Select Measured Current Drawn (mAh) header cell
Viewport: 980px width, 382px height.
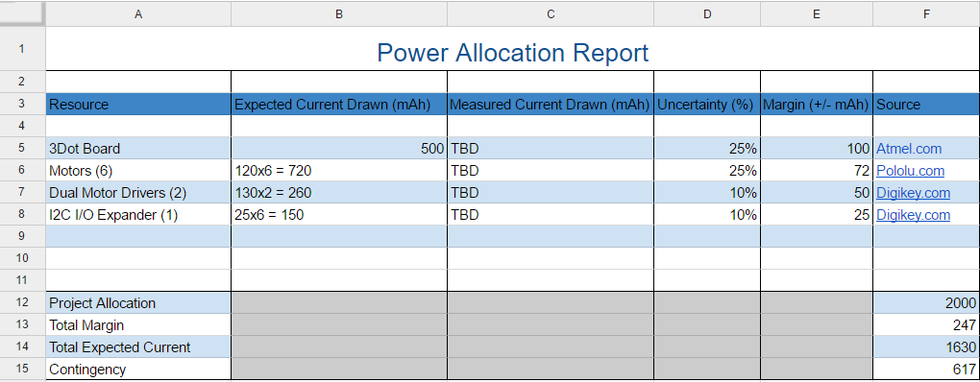[x=551, y=105]
